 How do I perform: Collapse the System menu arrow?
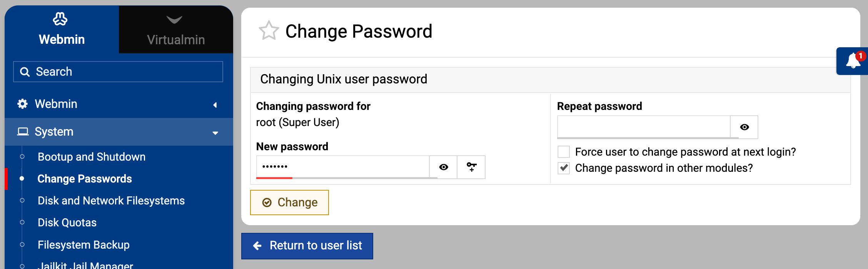pyautogui.click(x=215, y=133)
